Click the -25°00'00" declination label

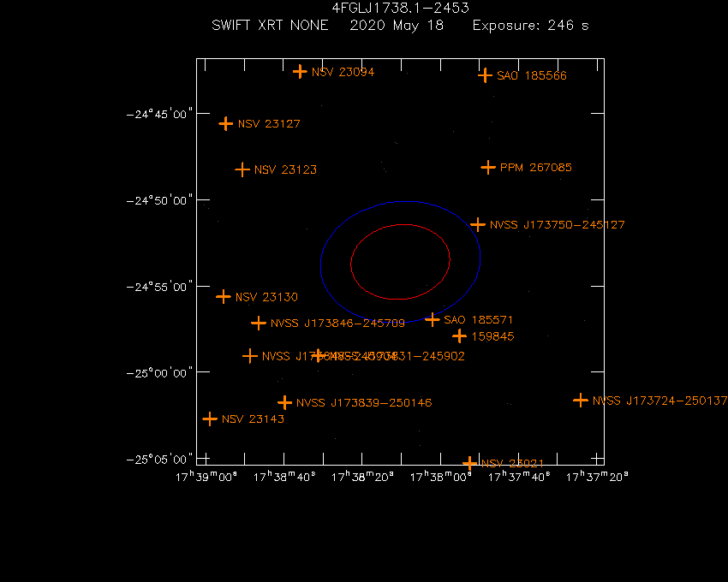(x=159, y=373)
